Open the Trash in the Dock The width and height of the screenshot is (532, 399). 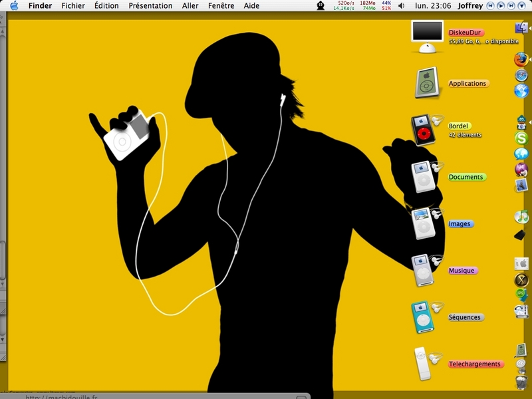521,382
